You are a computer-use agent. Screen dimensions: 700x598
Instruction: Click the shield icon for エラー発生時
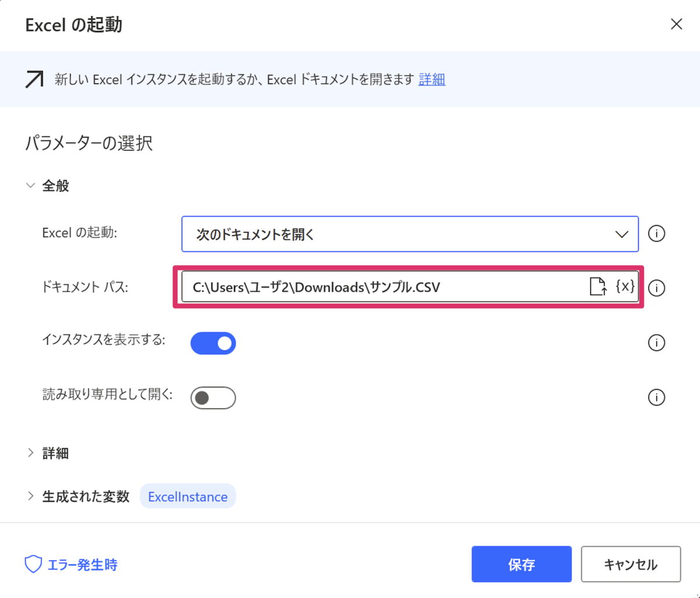33,564
